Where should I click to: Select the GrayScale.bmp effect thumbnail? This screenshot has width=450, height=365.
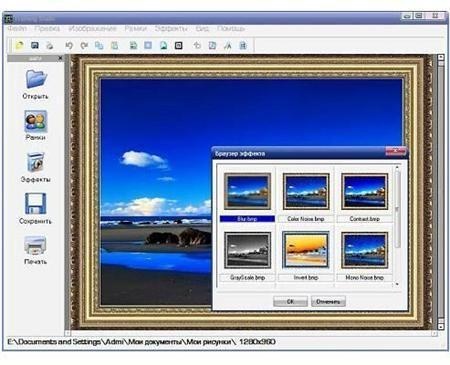(247, 250)
